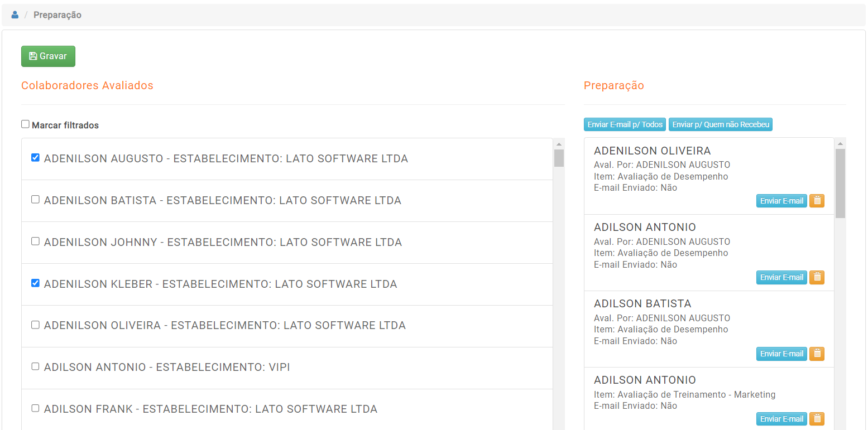This screenshot has height=430, width=868.
Task: Click the ADENILSON OLIVEIRA - ESTABELECIMENTO label
Action: click(225, 326)
